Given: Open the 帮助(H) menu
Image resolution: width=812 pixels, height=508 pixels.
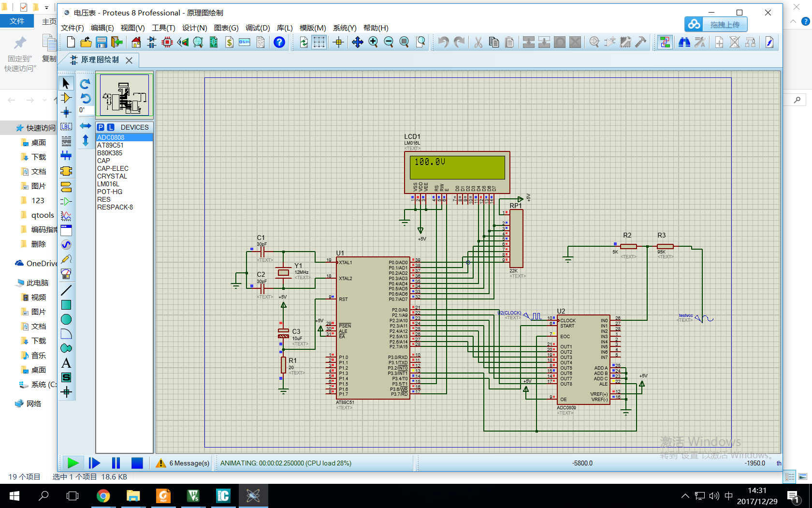Looking at the screenshot, I should tap(376, 28).
